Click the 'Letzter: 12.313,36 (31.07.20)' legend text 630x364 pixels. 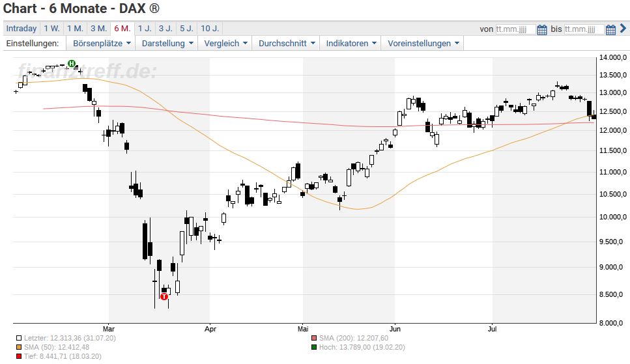click(70, 339)
